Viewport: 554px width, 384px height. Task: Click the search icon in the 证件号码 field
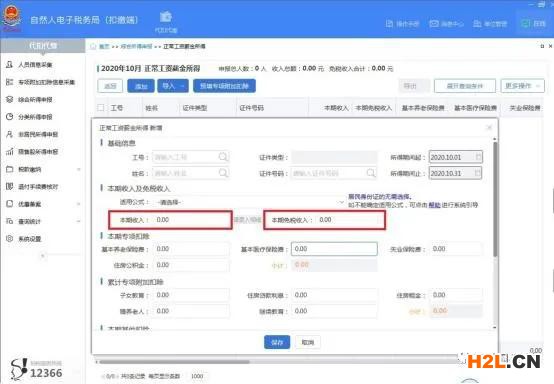coord(371,173)
